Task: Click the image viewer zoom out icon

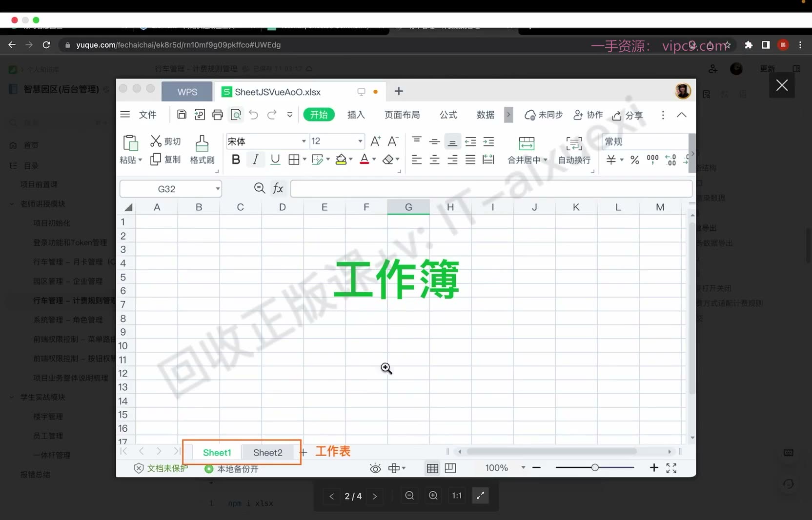Action: [409, 496]
